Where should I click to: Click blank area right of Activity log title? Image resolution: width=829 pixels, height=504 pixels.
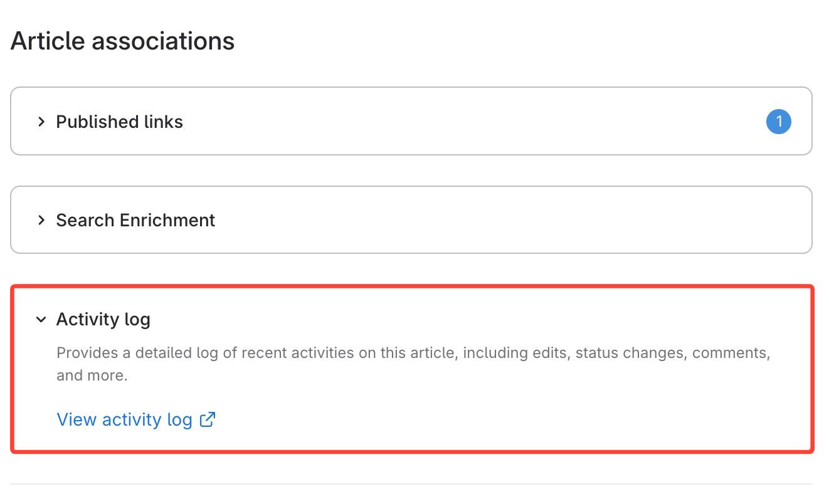point(470,320)
